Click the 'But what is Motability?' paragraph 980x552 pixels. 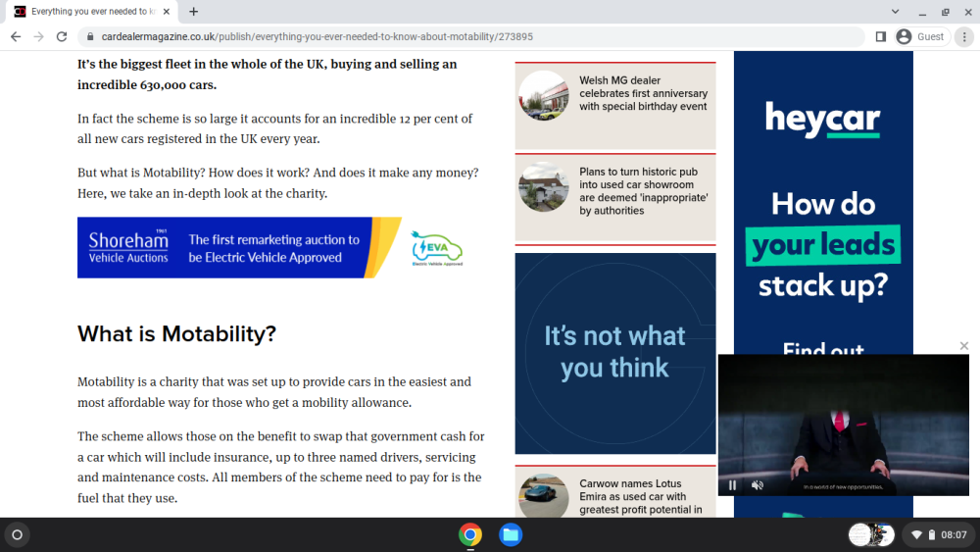tap(278, 183)
